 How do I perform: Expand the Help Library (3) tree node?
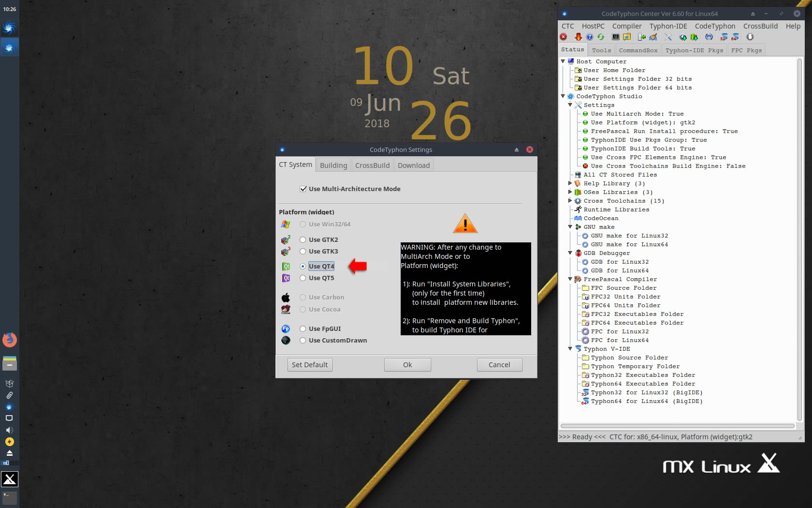point(570,183)
